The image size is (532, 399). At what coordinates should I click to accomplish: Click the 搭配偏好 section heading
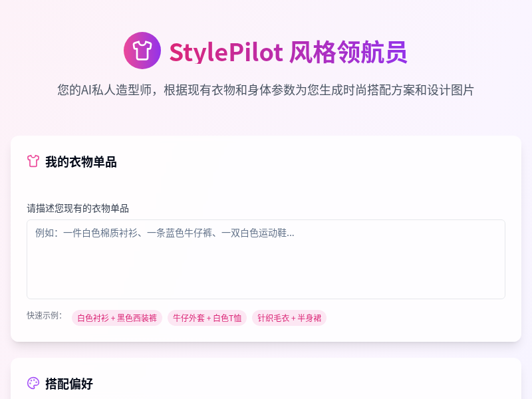point(69,384)
